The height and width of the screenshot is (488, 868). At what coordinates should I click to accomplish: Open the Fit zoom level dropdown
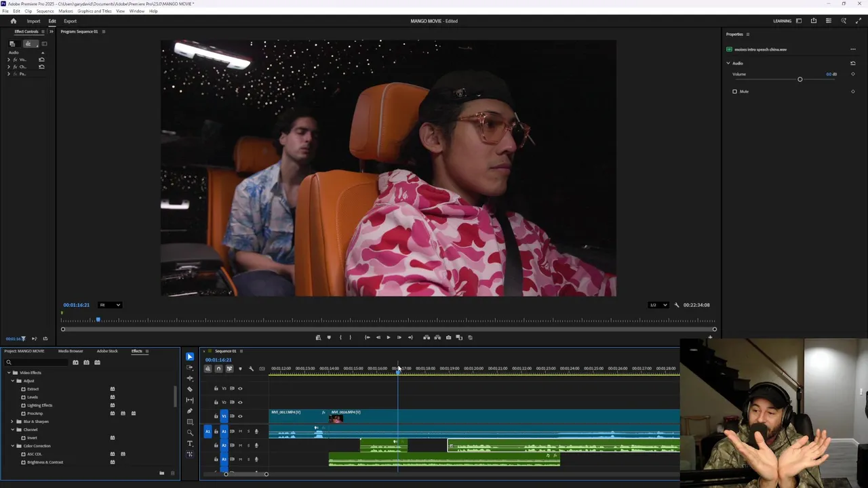[110, 305]
